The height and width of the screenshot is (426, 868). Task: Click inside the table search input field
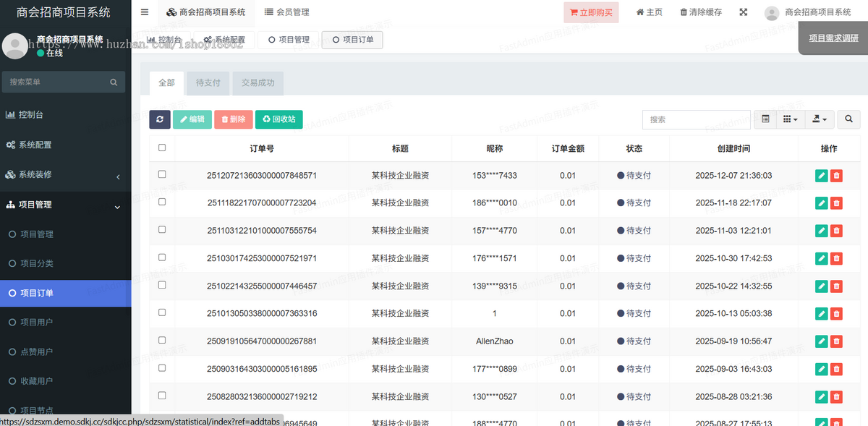point(694,119)
